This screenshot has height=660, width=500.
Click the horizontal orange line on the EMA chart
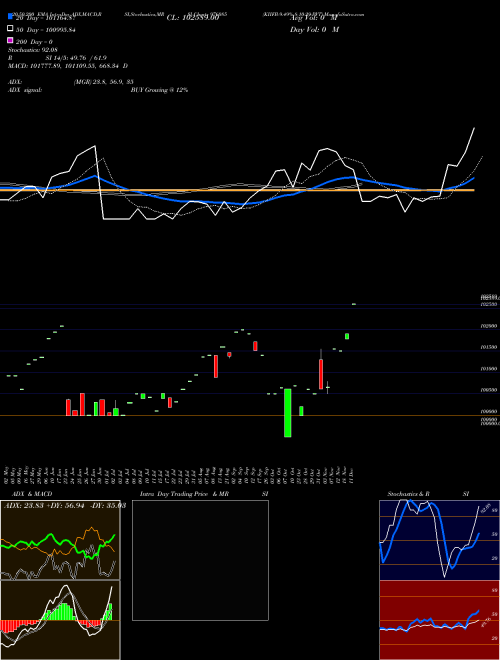click(x=237, y=190)
